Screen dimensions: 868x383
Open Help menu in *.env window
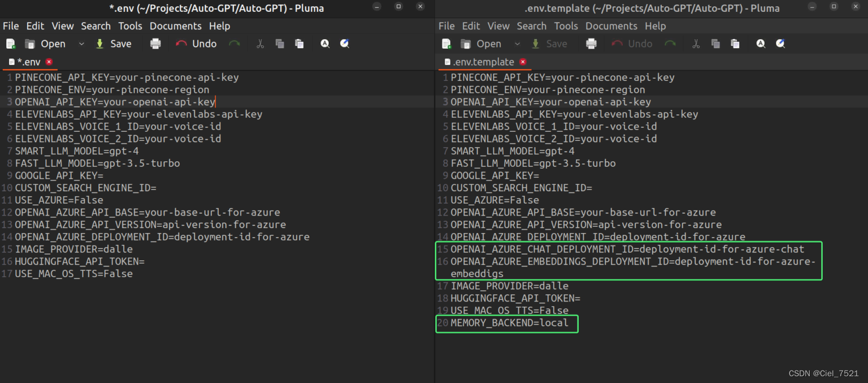tap(219, 26)
